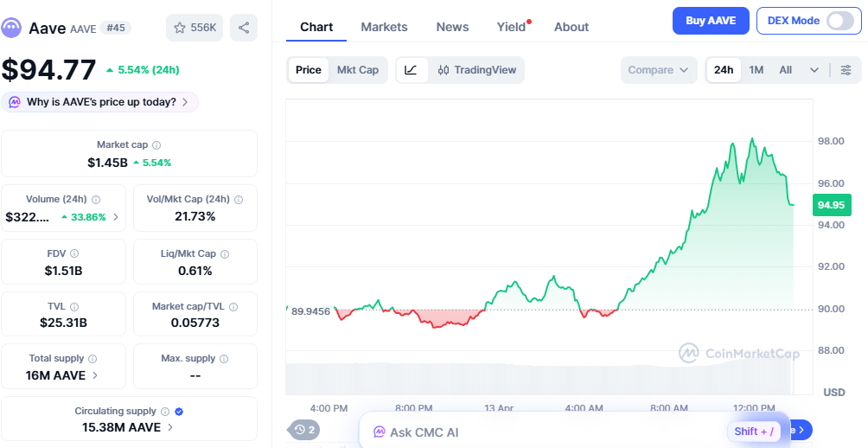Open 'Why is AAVE's price up today?'
The height and width of the screenshot is (448, 868).
99,102
